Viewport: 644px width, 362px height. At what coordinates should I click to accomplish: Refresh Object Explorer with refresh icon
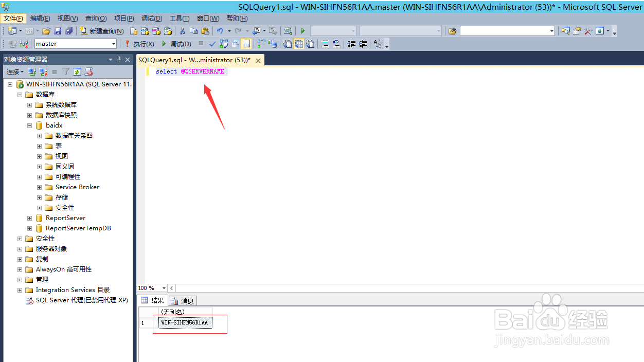(77, 71)
